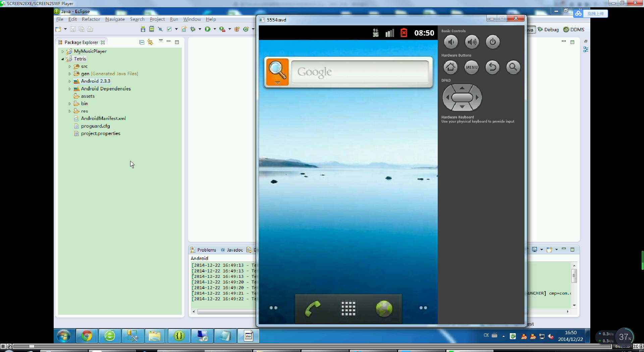Expand the MyMusicPlayer project
Image resolution: width=644 pixels, height=352 pixels.
[63, 51]
